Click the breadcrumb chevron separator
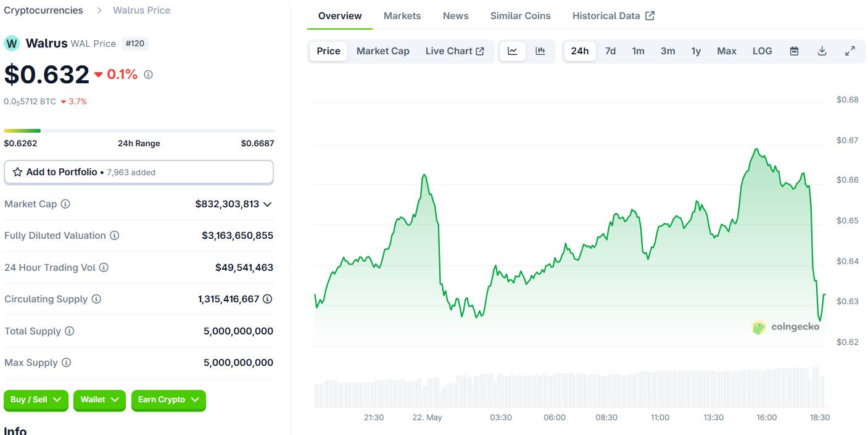The width and height of the screenshot is (868, 435). click(x=99, y=10)
